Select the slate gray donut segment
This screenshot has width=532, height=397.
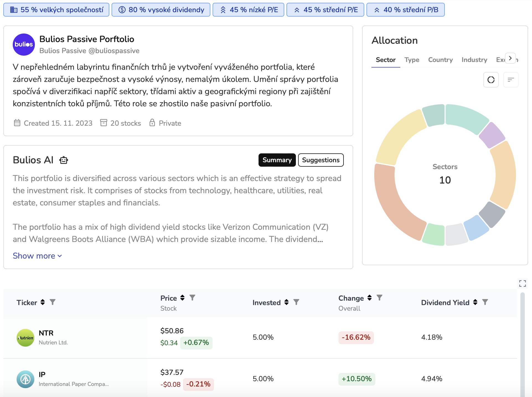(x=492, y=215)
